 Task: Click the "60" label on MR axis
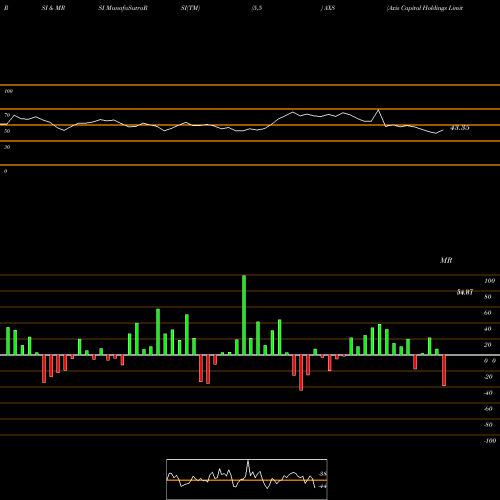coord(488,313)
